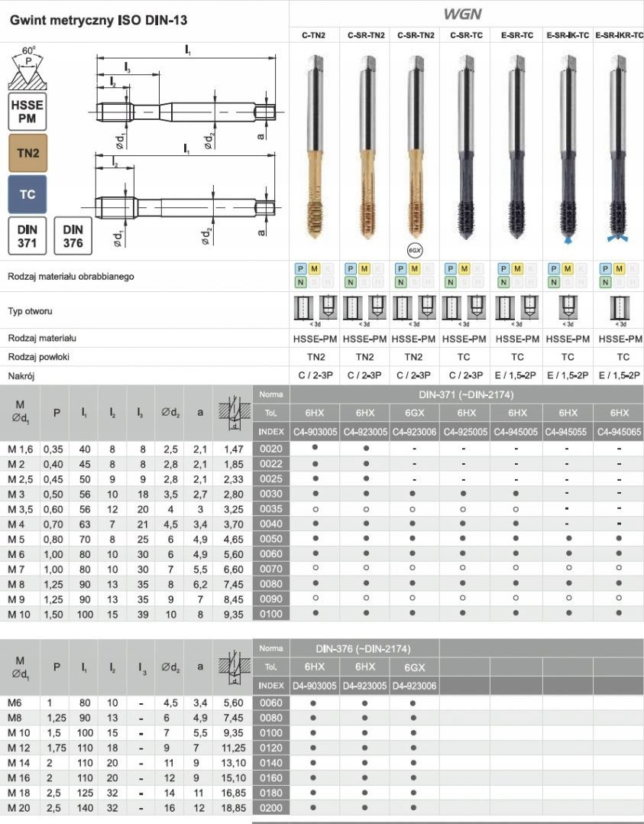Select the brown TN2 coating swatch

[28, 152]
